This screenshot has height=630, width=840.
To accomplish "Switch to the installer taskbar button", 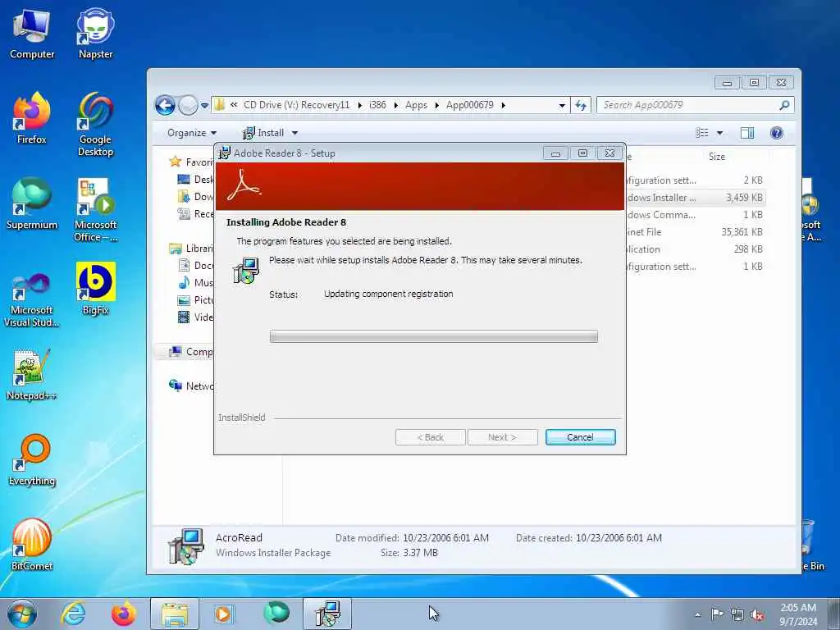I will 327,614.
